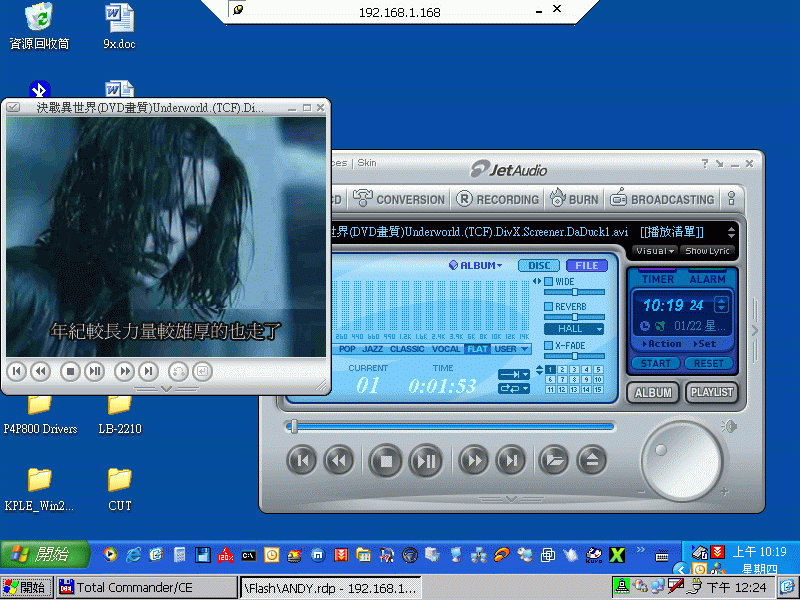This screenshot has height=600, width=800.
Task: Expand bottom chevron of video window
Action: 166,389
